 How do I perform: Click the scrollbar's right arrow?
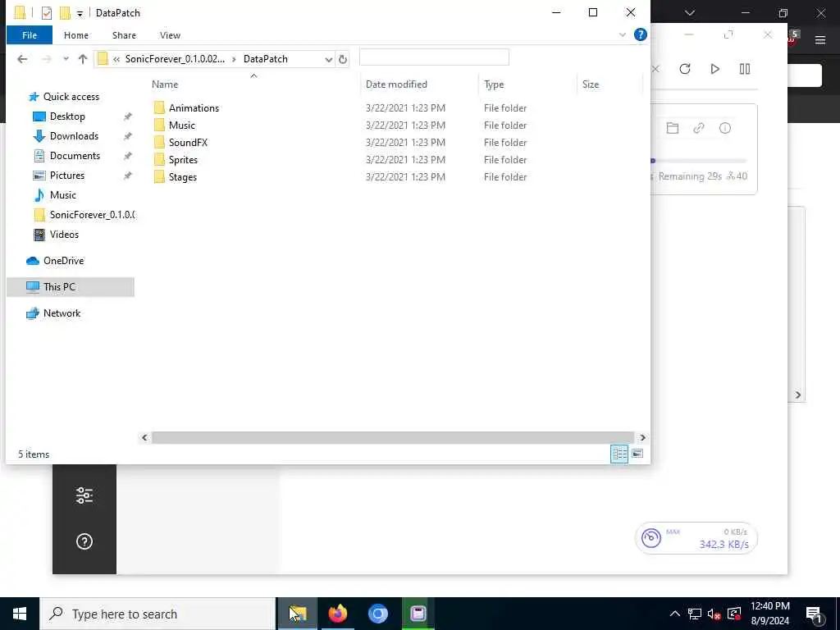(641, 438)
